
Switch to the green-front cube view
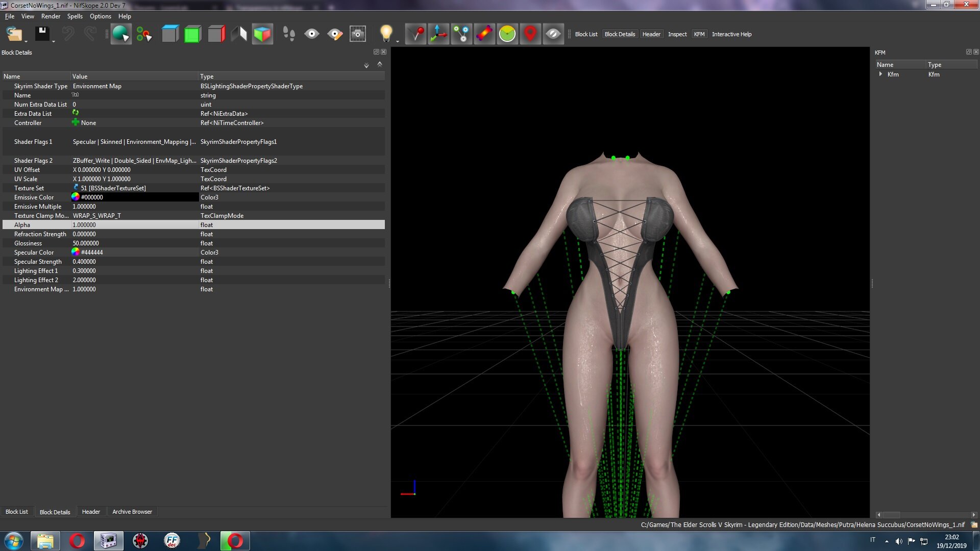pos(192,34)
